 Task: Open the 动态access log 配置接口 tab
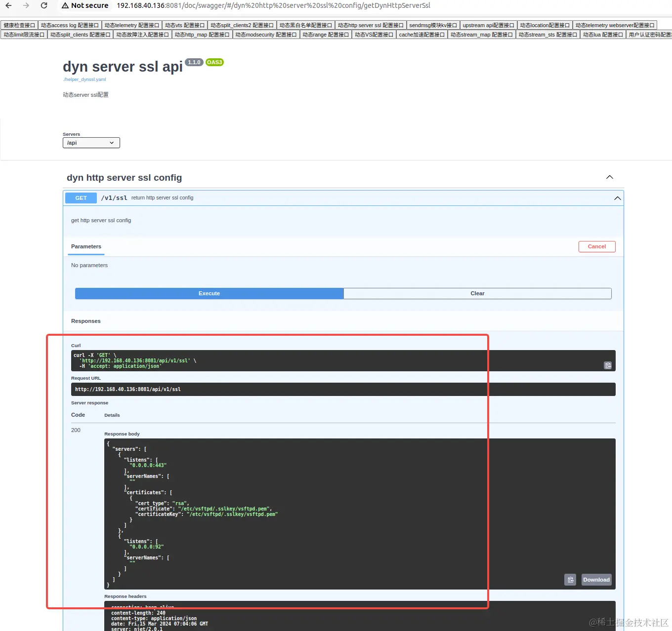pos(70,25)
